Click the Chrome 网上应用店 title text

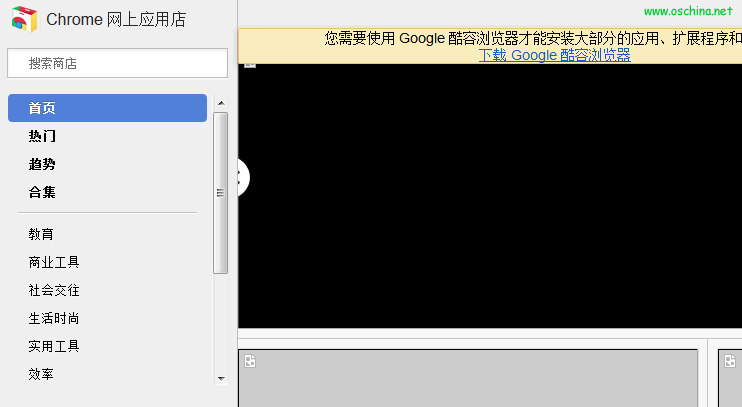coord(116,19)
